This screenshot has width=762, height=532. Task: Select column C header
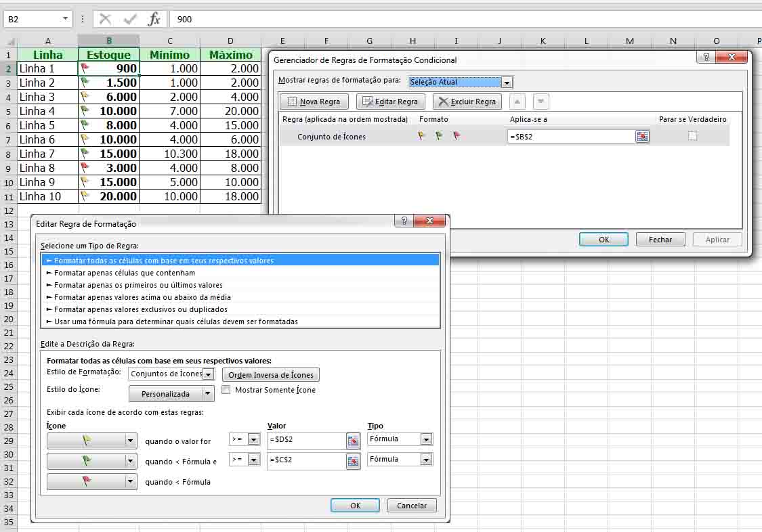point(169,41)
